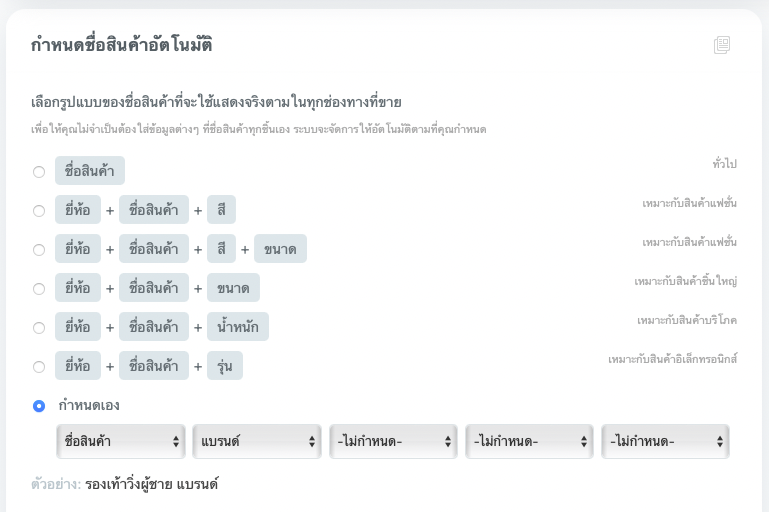Click the กำหนดชื่อสินค้าอัตโนมัติ heading

tap(121, 45)
